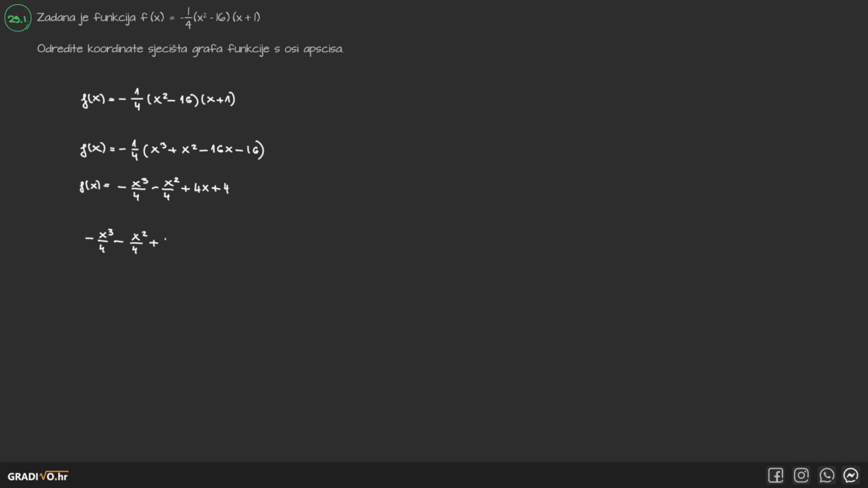Click the green circled 29.1 badge

18,19
